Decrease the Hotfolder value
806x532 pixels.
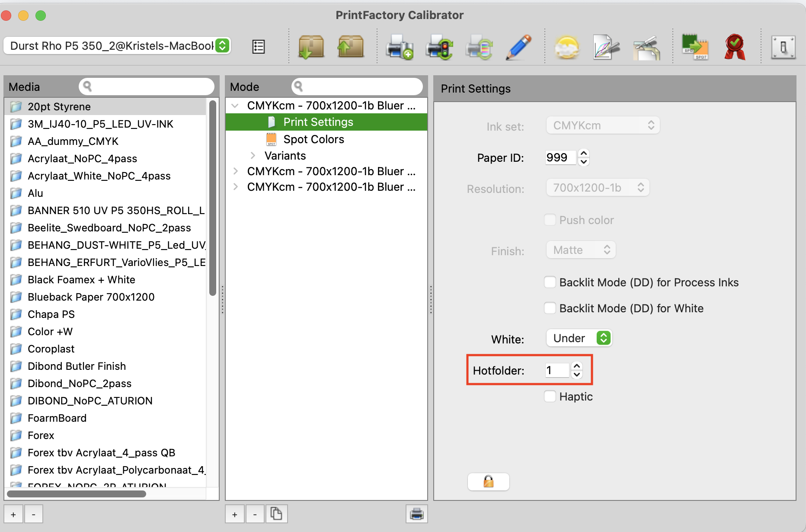(x=577, y=375)
